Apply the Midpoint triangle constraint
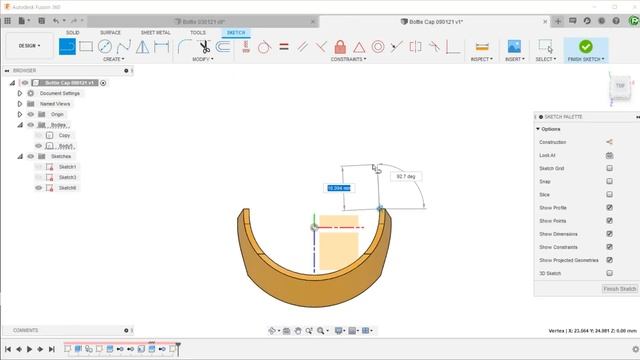 tap(359, 47)
